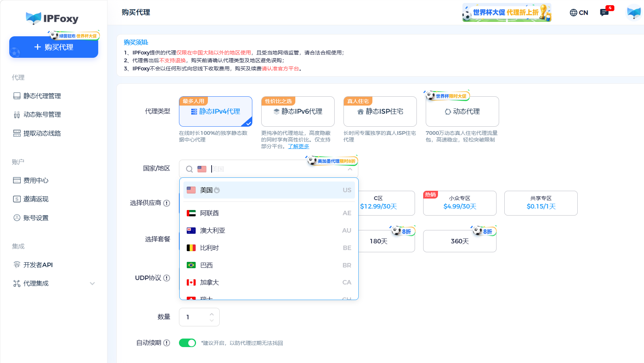Click the 动态代理 refresh icon

tap(448, 111)
